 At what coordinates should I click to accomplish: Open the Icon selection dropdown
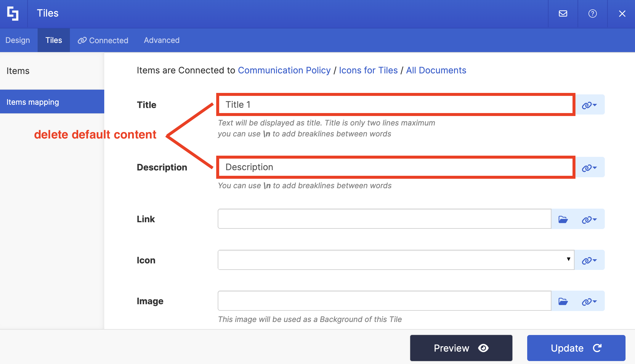pyautogui.click(x=568, y=260)
